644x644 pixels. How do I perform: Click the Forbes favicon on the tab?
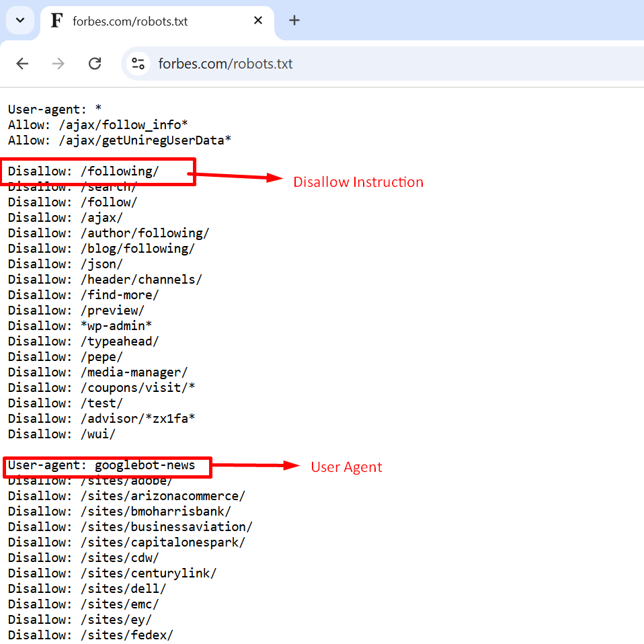[x=56, y=20]
